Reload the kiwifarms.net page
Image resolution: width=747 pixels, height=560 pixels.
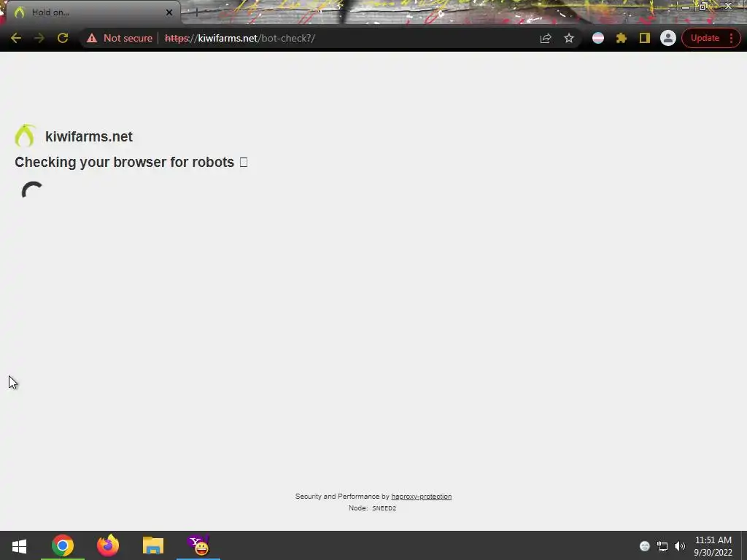[63, 38]
